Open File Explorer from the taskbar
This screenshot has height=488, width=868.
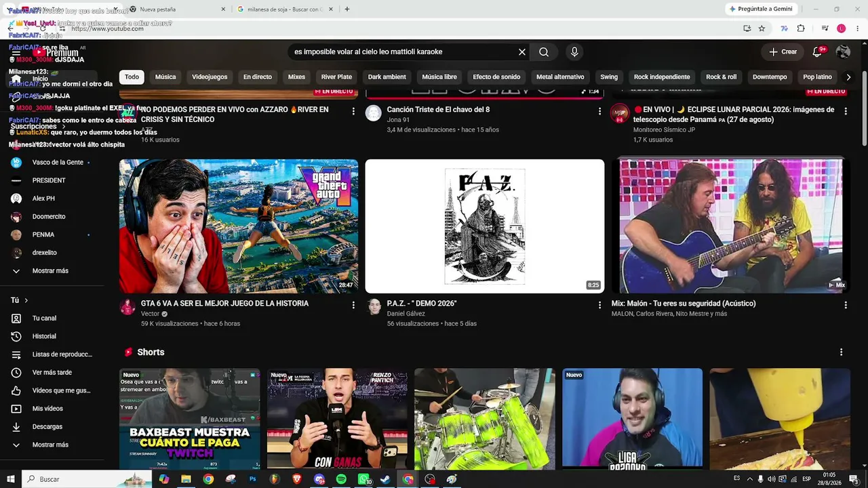click(186, 479)
